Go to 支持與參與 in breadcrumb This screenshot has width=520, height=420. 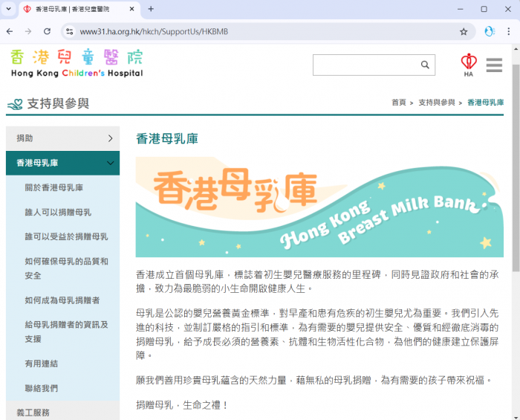click(x=437, y=103)
